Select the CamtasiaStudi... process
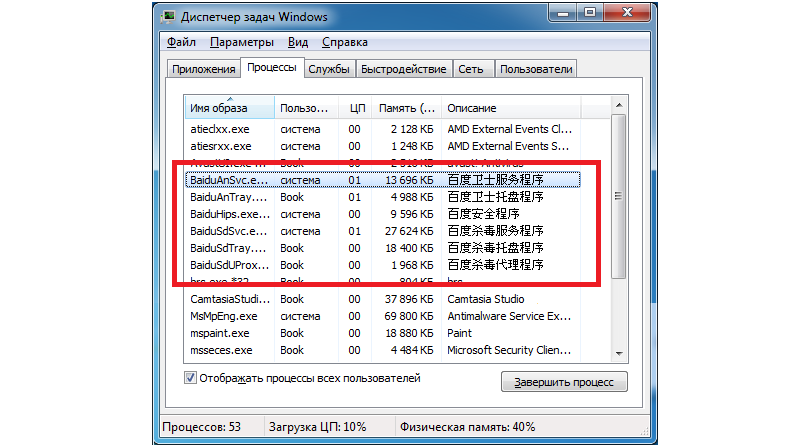 [x=383, y=299]
